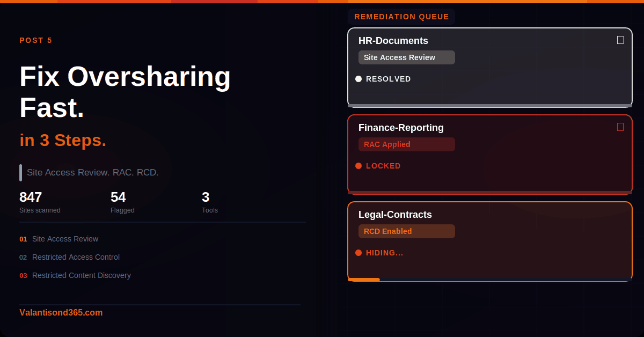Select the 01 step number marker
The width and height of the screenshot is (644, 337).
tap(23, 239)
